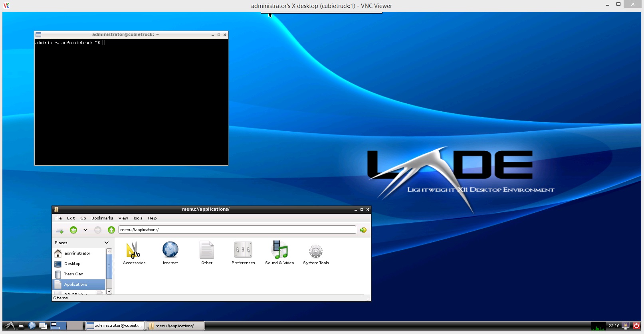Select Trash Can in the Places list
This screenshot has height=334, width=644.
click(79, 274)
